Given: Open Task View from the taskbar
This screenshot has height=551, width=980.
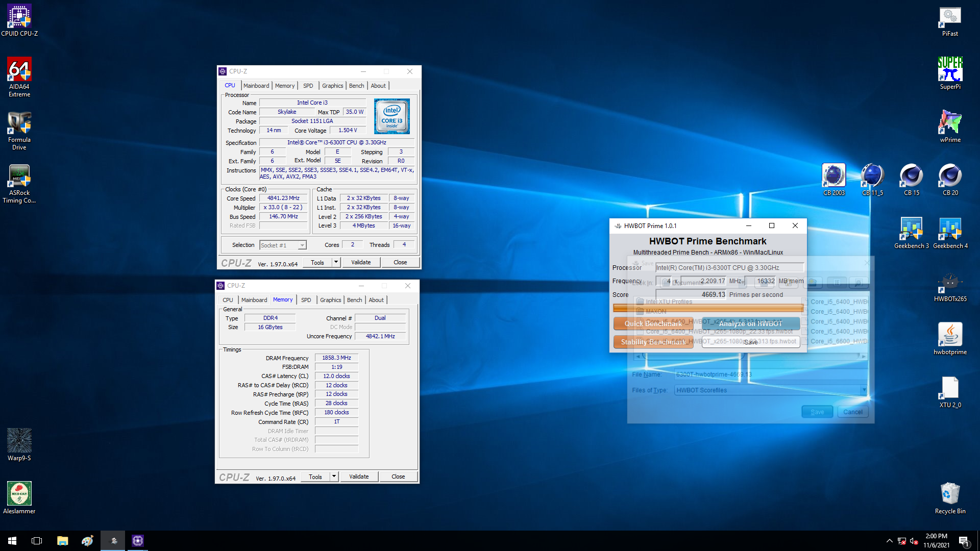Looking at the screenshot, I should pos(37,541).
